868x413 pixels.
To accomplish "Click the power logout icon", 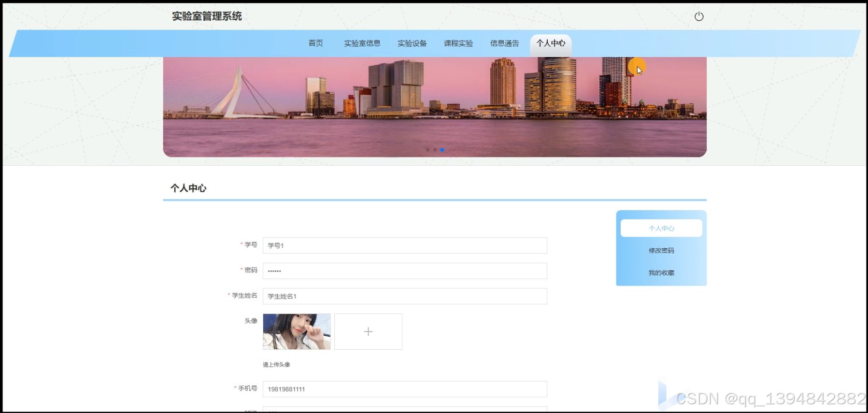I will pos(698,16).
